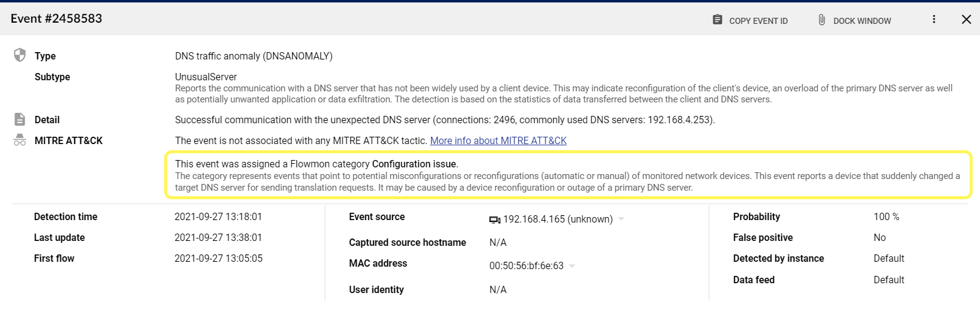Viewport: 980px width, 309px height.
Task: Click the MAC address value 00:50:56:bf:6e:63
Action: click(526, 265)
